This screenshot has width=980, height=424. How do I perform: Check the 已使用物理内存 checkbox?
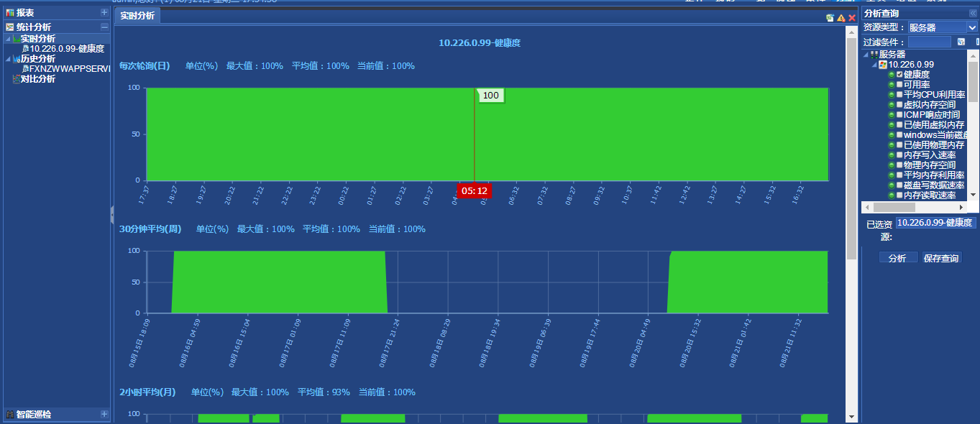click(899, 144)
